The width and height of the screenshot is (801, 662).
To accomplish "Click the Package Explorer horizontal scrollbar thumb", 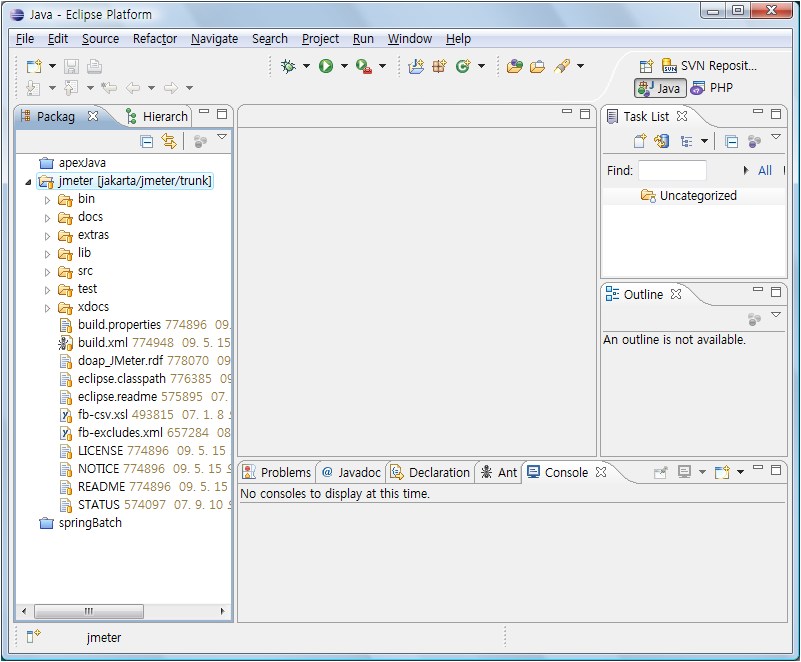I will click(x=89, y=611).
